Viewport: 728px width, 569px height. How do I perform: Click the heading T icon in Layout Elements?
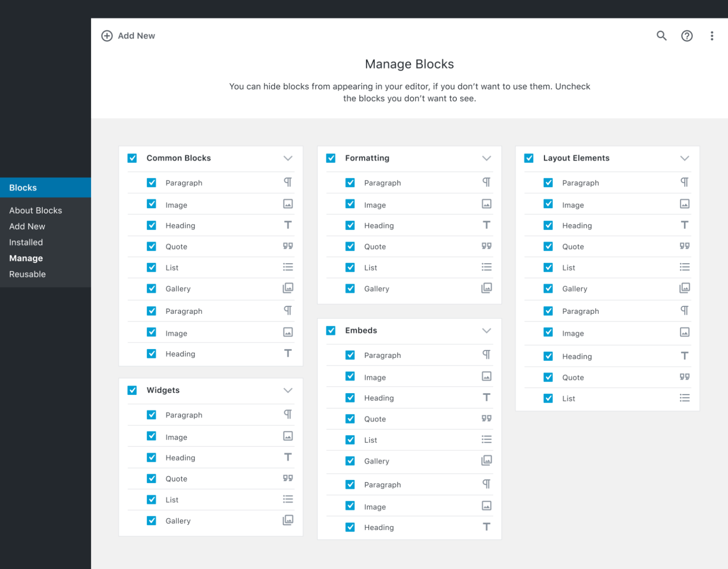pyautogui.click(x=684, y=225)
